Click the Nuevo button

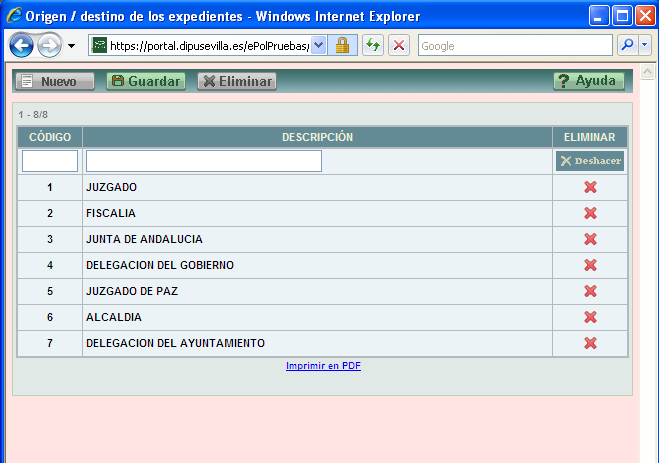click(x=55, y=81)
